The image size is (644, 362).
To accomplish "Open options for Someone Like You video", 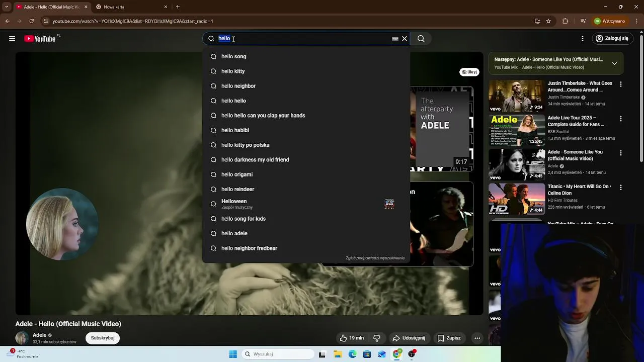I will coord(621,153).
